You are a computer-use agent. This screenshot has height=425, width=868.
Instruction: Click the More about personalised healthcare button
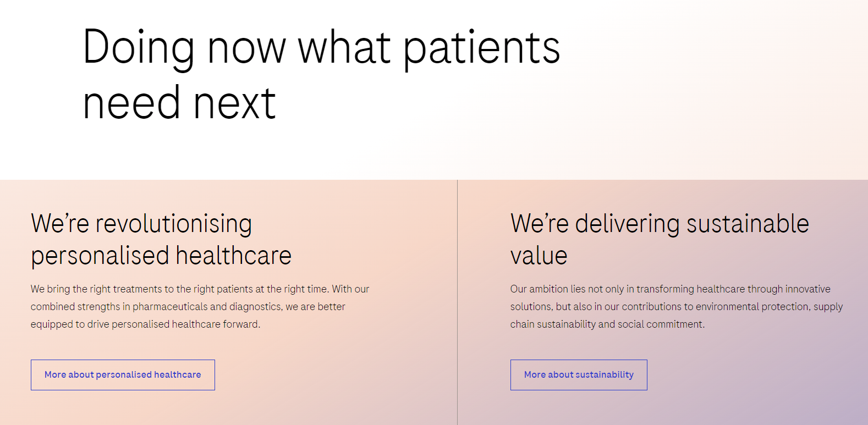click(x=123, y=375)
